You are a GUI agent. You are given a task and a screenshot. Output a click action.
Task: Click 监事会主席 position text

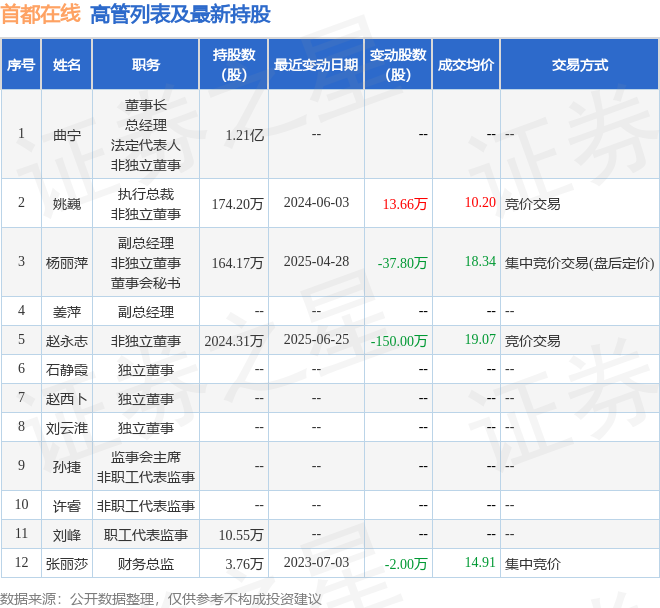pyautogui.click(x=146, y=457)
